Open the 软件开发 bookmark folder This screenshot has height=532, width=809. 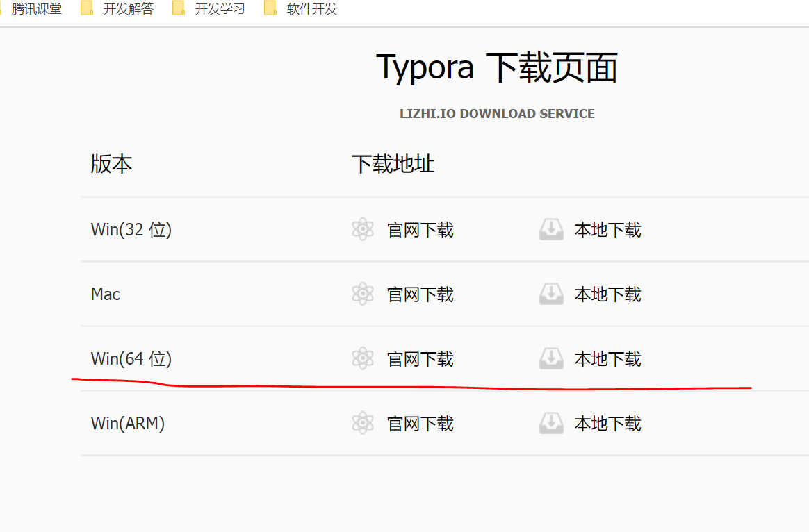[x=311, y=9]
